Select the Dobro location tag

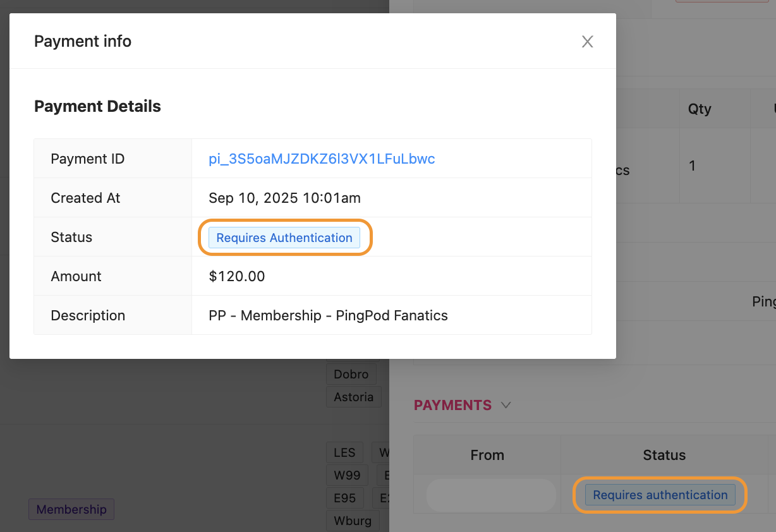[x=351, y=374]
